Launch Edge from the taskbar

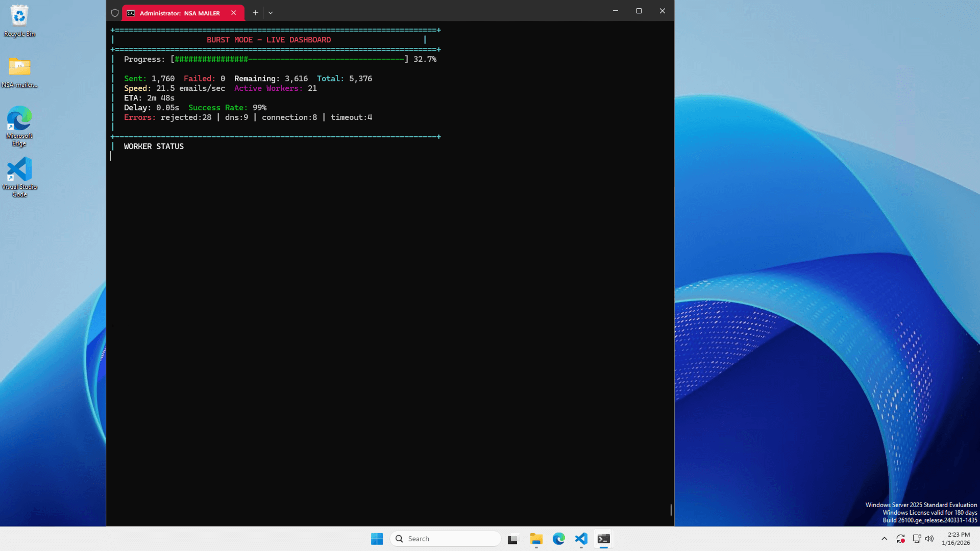[x=559, y=539]
